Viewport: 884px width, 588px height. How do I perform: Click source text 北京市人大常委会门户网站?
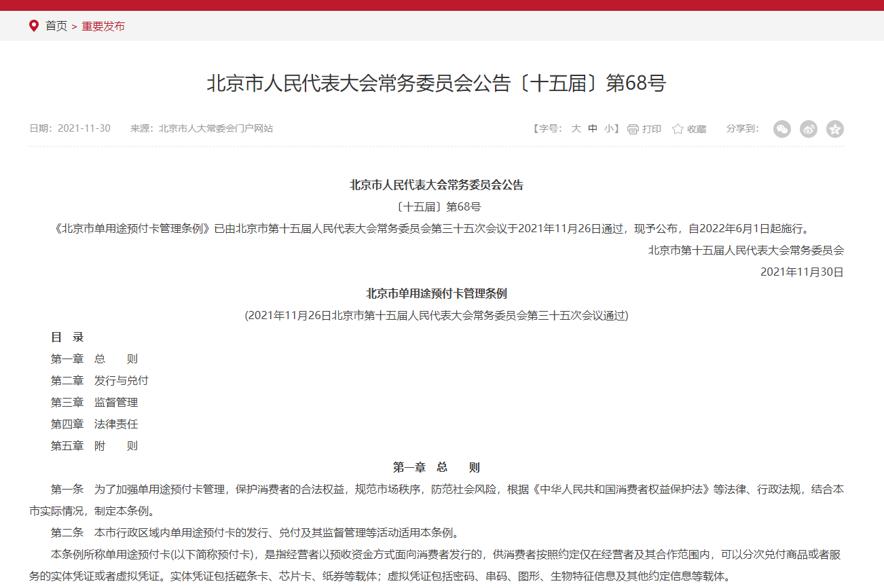click(x=216, y=128)
